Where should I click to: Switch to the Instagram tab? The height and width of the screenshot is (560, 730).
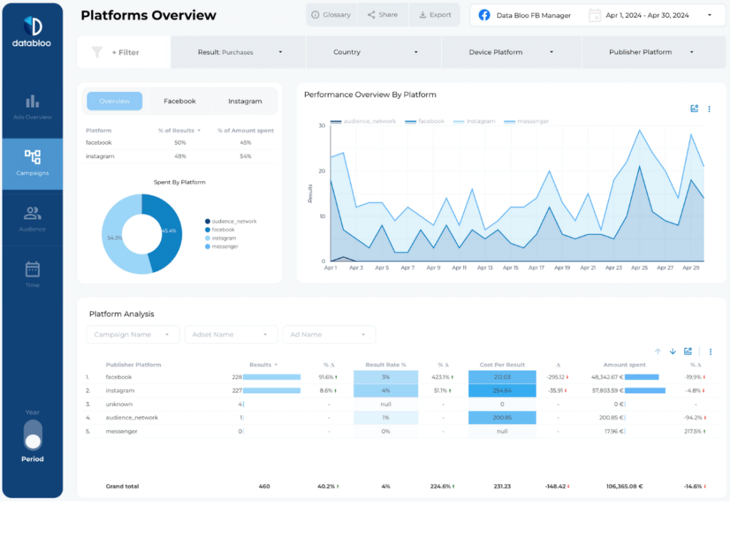[245, 101]
